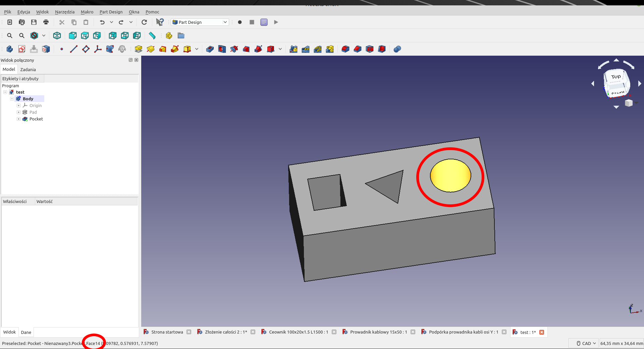The width and height of the screenshot is (644, 349).
Task: Open the Narzędzia menu
Action: click(65, 12)
